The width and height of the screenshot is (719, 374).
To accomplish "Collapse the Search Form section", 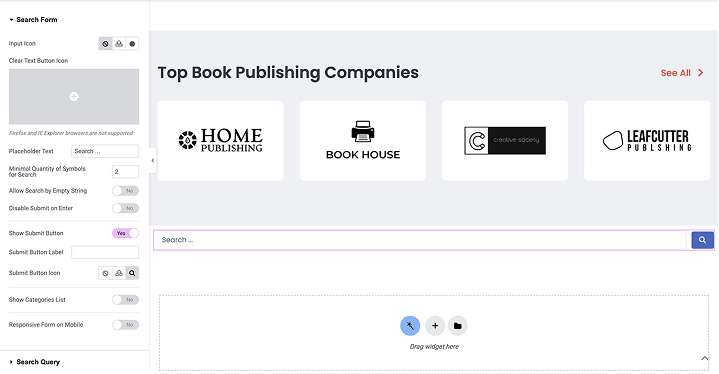I will pyautogui.click(x=33, y=20).
